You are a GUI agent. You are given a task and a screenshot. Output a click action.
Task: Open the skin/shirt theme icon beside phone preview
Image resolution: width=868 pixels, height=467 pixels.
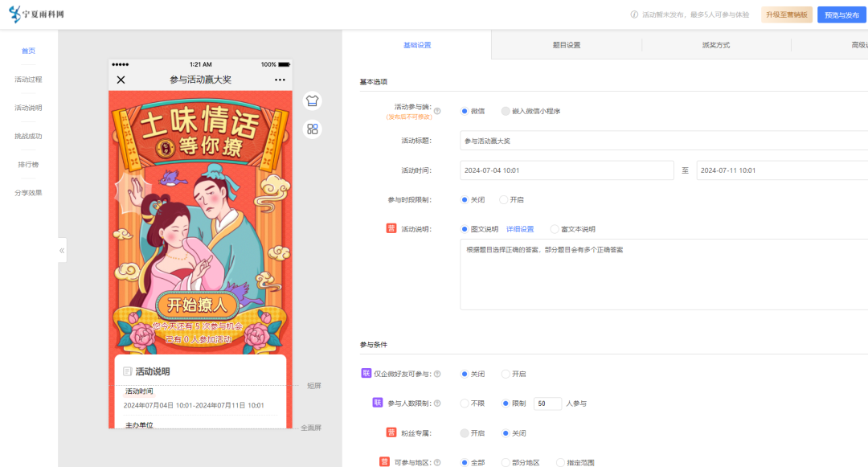point(312,100)
